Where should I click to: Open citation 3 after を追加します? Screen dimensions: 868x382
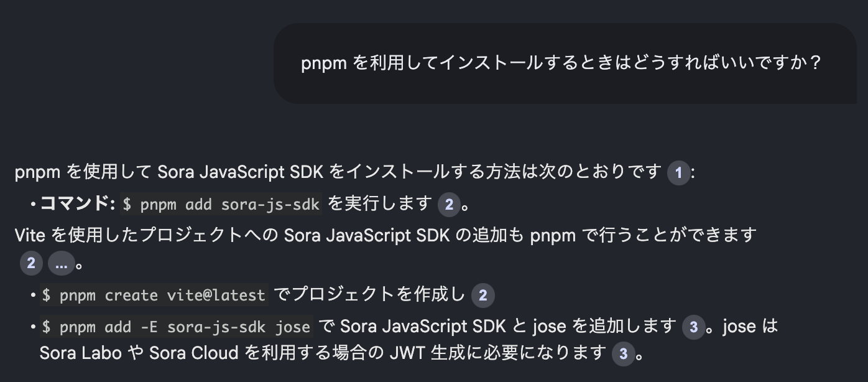pos(693,327)
